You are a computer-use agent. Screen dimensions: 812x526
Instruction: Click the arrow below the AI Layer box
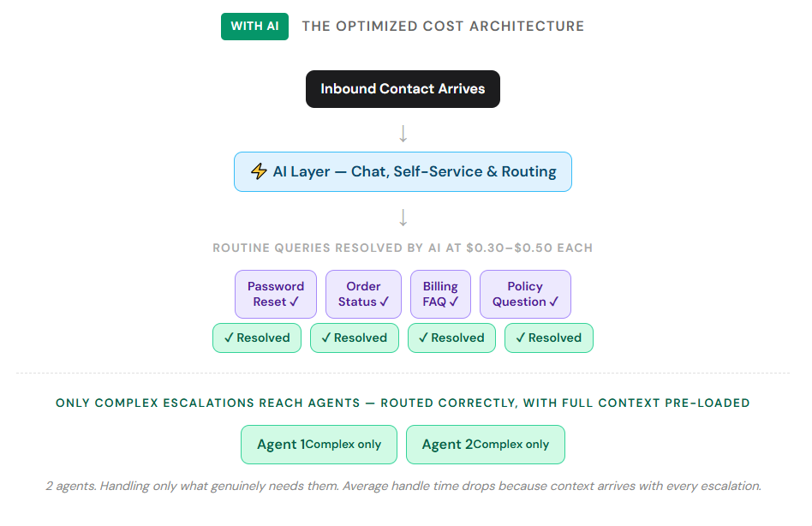(x=403, y=217)
